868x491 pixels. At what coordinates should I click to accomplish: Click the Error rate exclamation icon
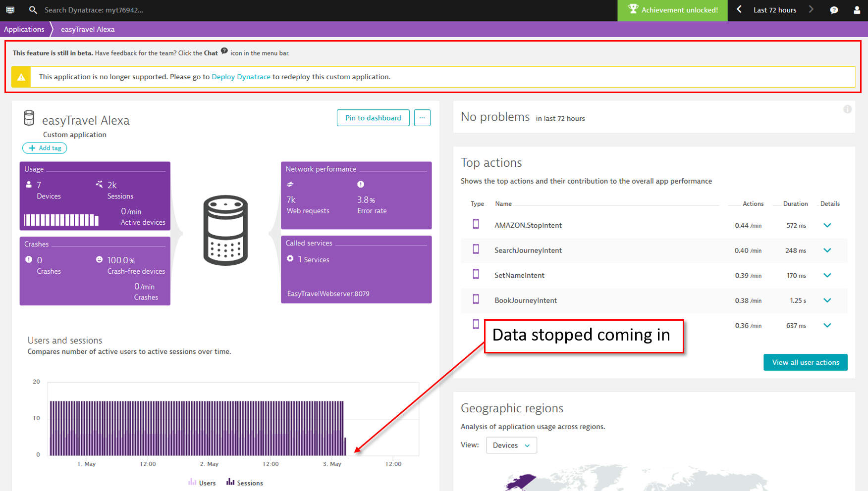coord(361,184)
